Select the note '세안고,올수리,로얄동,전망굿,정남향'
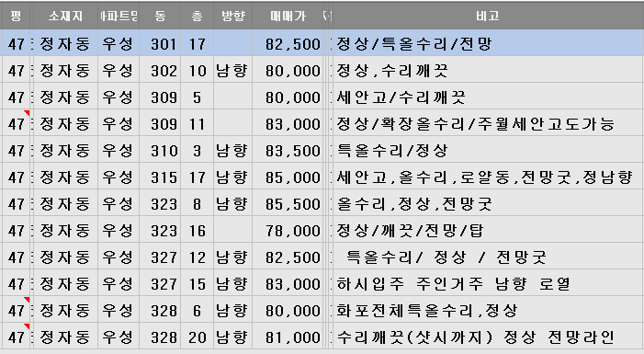This screenshot has height=354, width=644. pos(484,177)
